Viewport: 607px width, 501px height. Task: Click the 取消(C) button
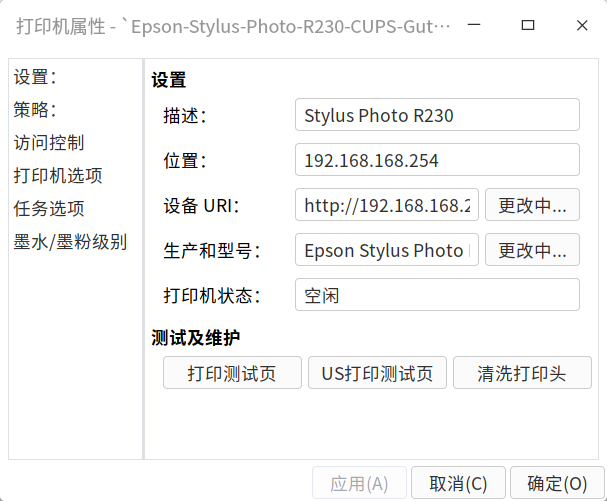tap(458, 483)
